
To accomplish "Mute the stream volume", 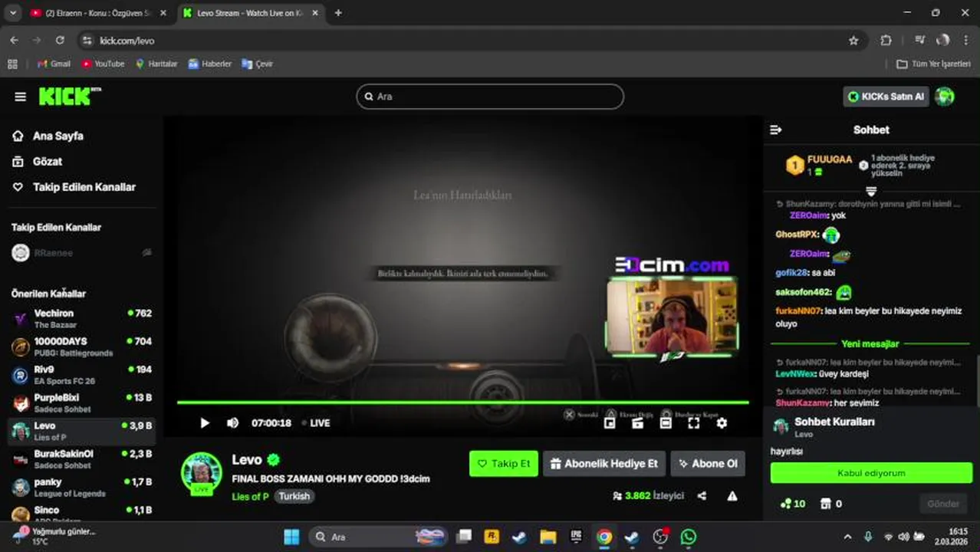I will coord(232,422).
